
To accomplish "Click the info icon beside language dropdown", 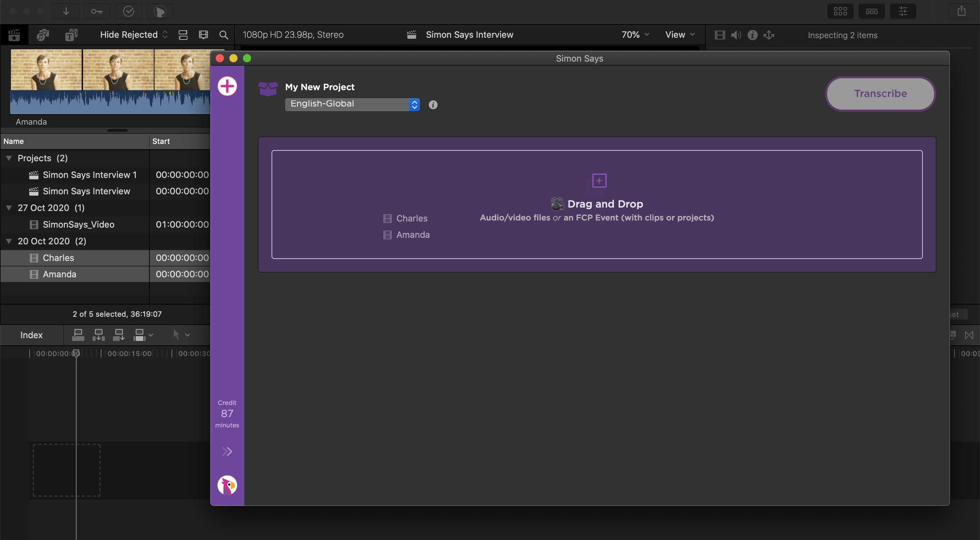I will click(x=433, y=105).
